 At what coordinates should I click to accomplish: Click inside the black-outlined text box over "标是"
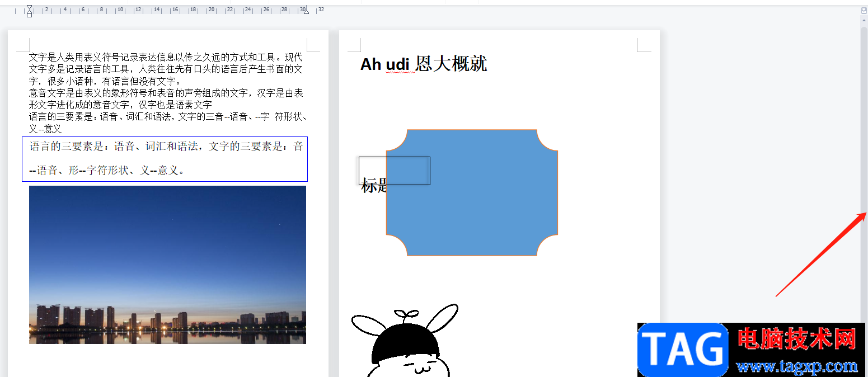pyautogui.click(x=395, y=171)
